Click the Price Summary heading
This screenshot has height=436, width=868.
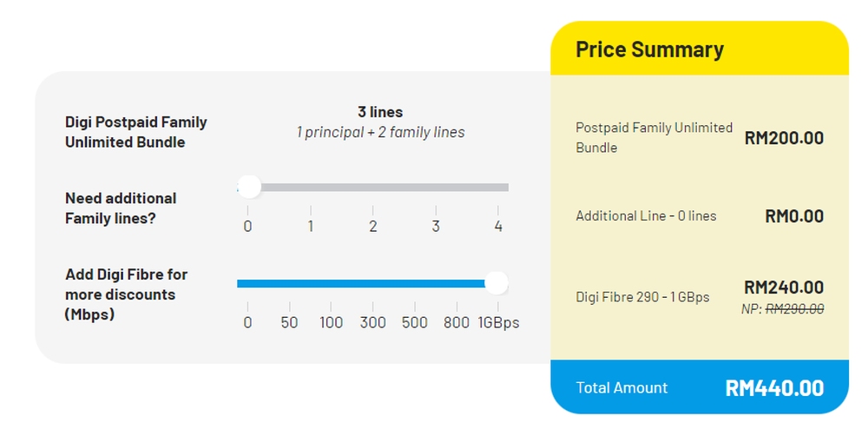pyautogui.click(x=649, y=50)
